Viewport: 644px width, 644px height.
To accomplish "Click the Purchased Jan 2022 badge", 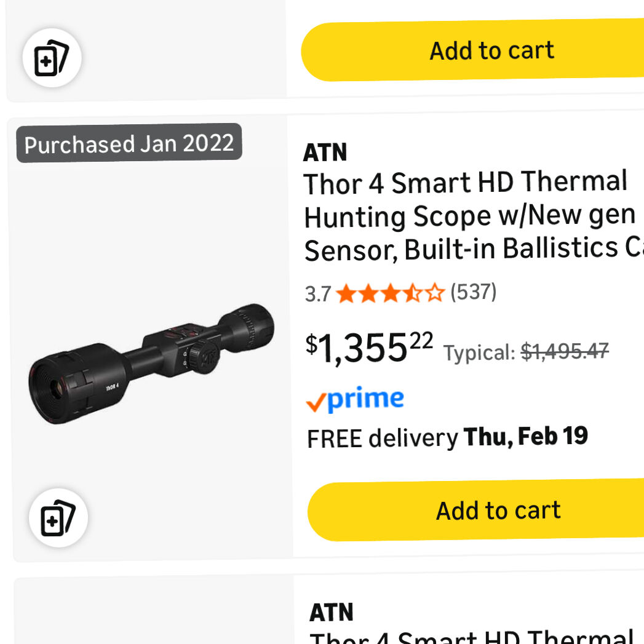I will click(x=129, y=143).
